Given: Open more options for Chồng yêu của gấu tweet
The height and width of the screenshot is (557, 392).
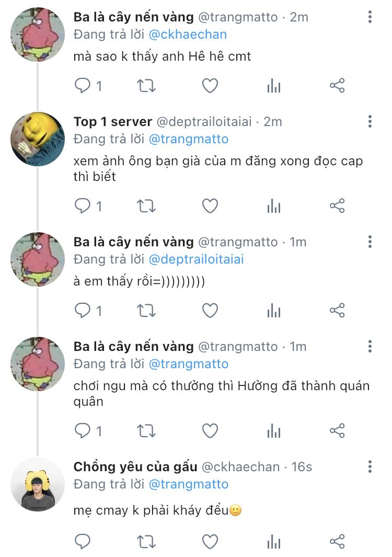Looking at the screenshot, I should coord(370,467).
